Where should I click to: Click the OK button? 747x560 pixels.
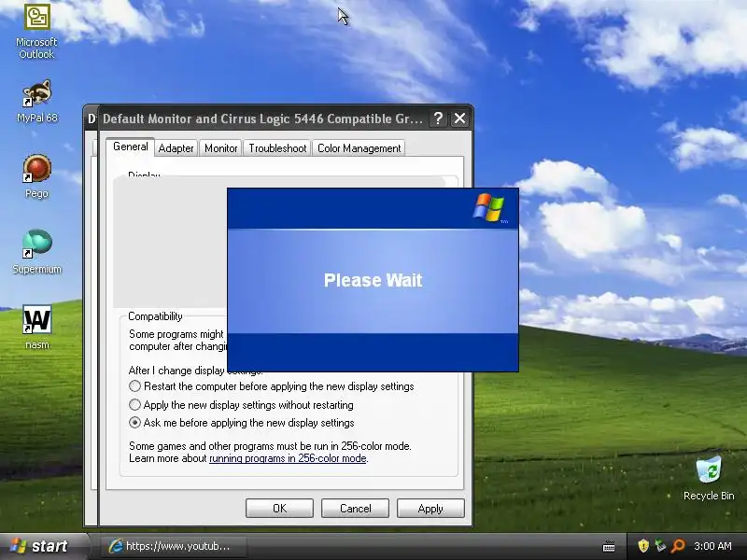coord(279,509)
